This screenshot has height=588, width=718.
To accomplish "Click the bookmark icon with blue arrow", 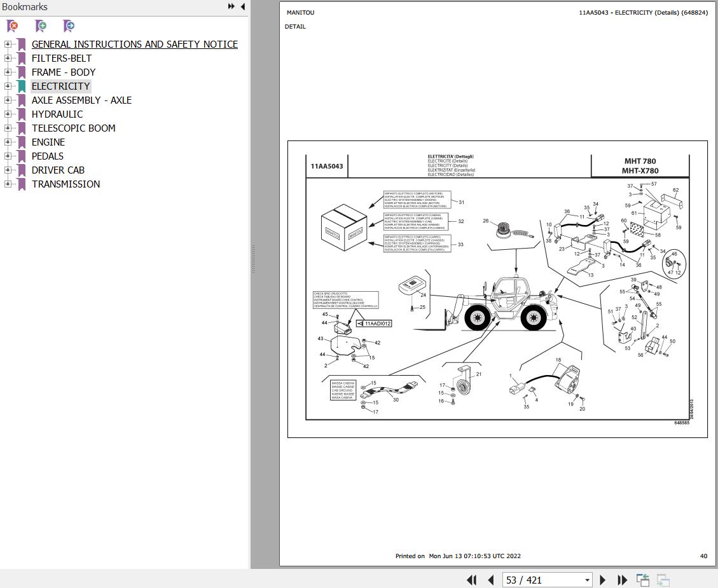I will pos(69,26).
